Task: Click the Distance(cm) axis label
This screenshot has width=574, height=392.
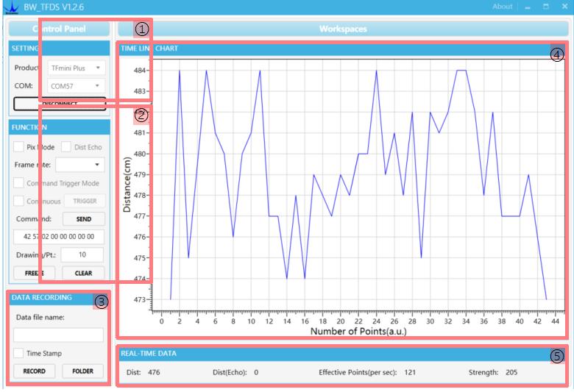Action: coord(127,185)
